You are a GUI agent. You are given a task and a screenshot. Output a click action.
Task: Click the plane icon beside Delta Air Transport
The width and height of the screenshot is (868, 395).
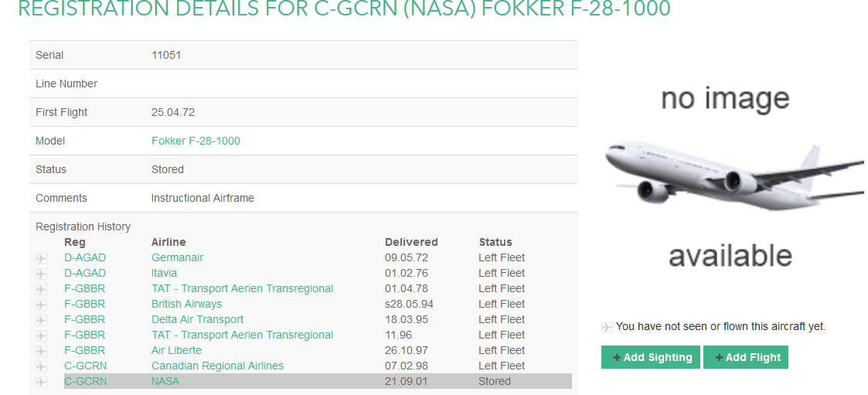pos(42,320)
